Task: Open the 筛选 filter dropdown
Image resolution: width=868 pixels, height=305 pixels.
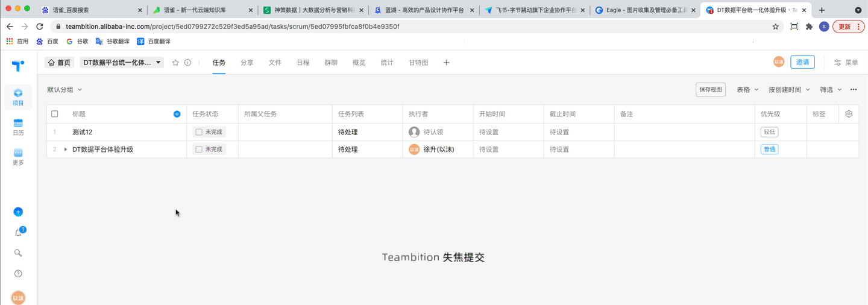Action: point(831,90)
